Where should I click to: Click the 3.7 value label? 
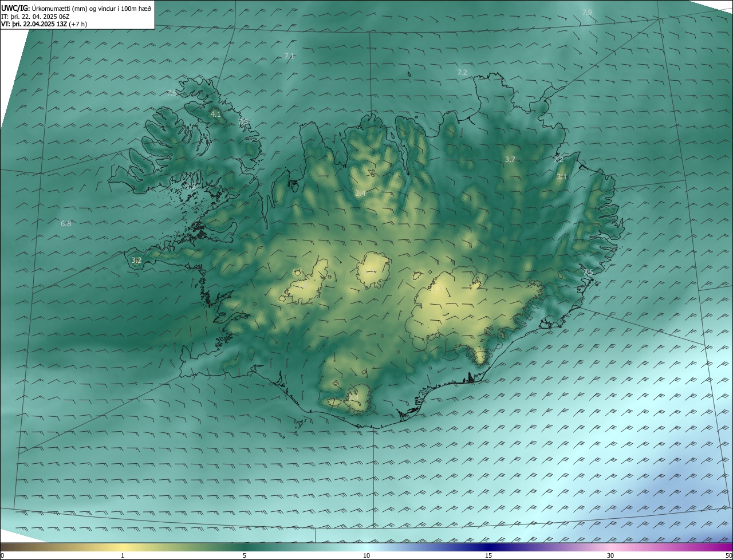[x=510, y=159]
